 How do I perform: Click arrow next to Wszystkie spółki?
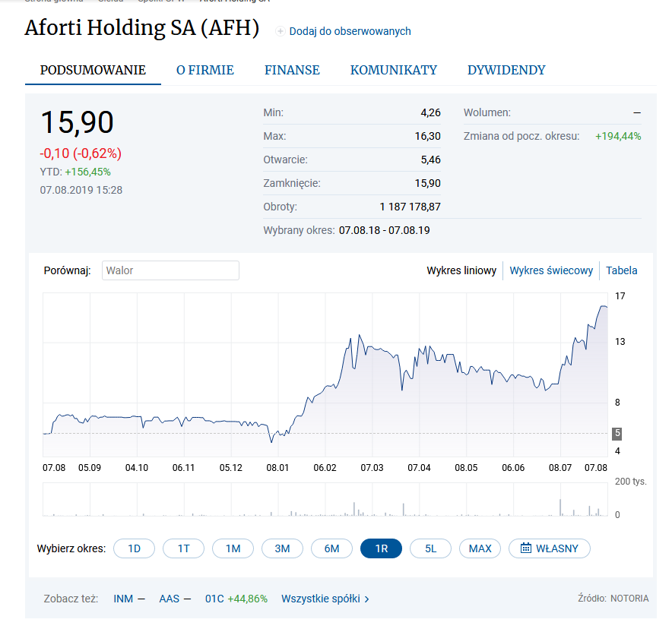click(367, 599)
